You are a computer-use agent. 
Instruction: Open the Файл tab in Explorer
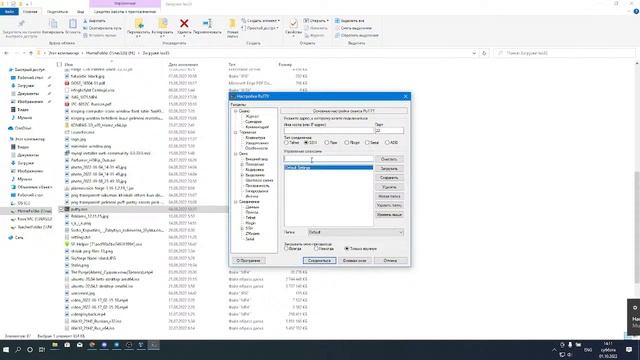coord(9,11)
